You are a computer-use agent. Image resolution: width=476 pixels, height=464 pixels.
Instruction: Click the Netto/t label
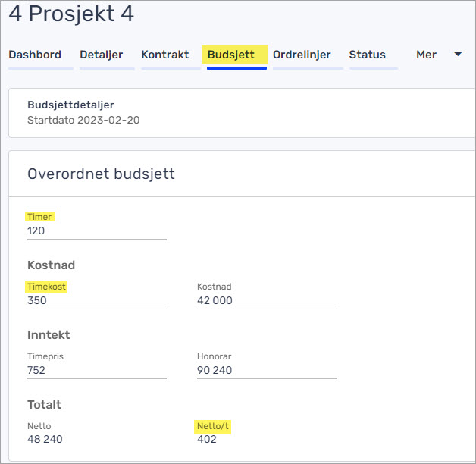tap(213, 426)
